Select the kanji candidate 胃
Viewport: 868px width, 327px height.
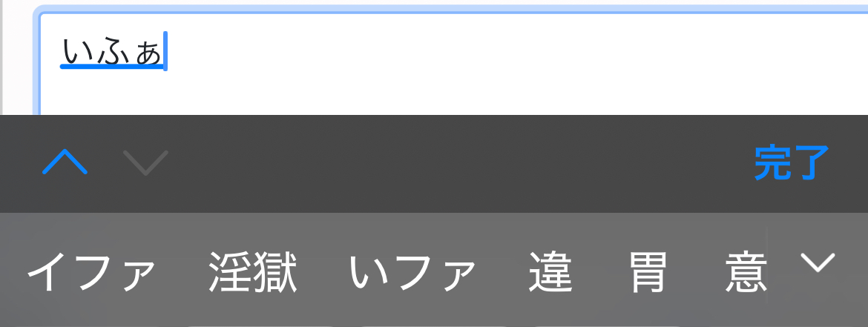tap(648, 271)
